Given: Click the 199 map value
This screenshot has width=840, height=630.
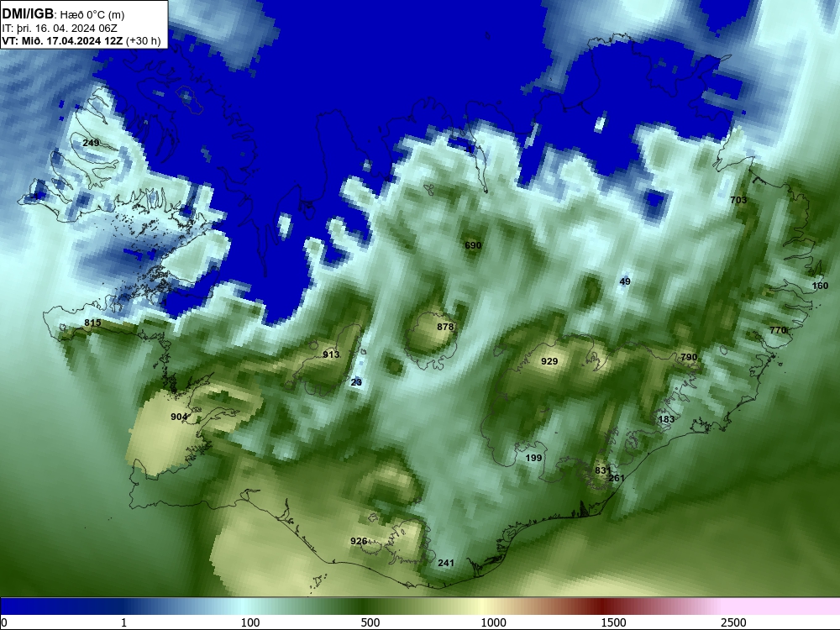Looking at the screenshot, I should [533, 458].
